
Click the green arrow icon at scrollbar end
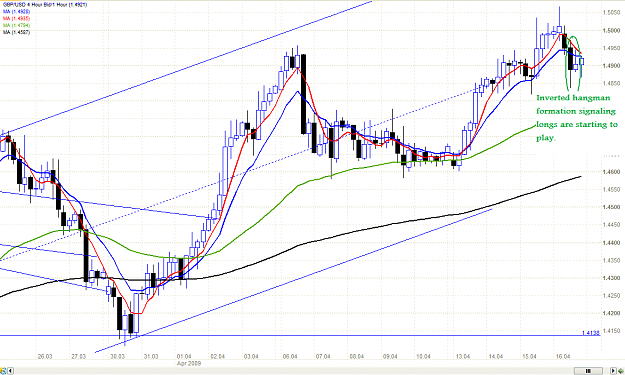[x=621, y=371]
